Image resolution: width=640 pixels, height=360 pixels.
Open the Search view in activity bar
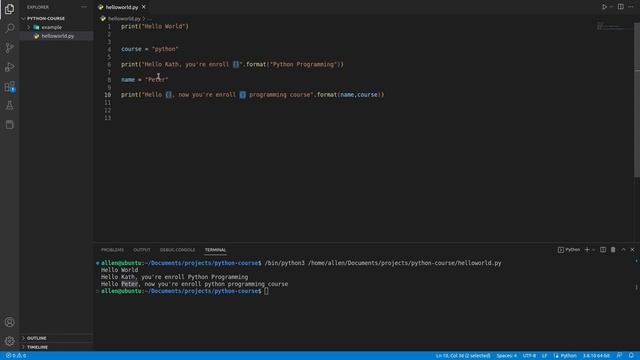click(x=9, y=28)
